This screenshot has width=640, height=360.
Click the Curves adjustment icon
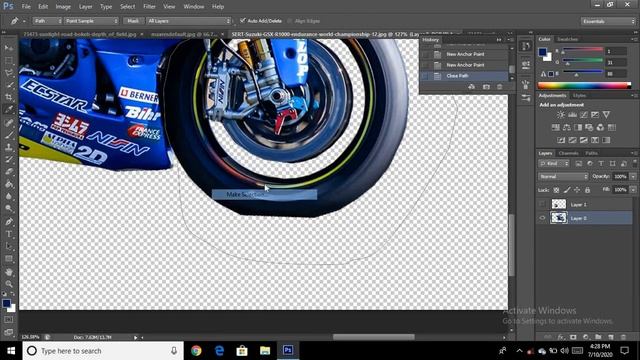pyautogui.click(x=584, y=115)
